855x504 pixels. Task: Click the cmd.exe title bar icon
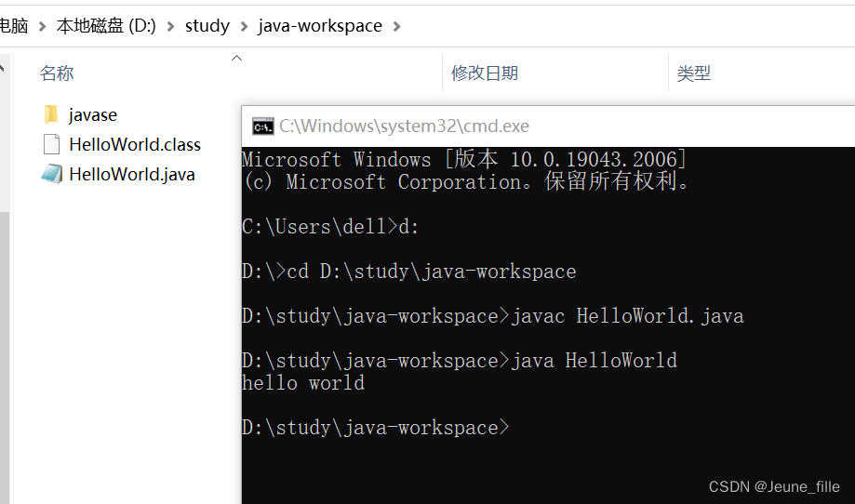click(x=262, y=126)
